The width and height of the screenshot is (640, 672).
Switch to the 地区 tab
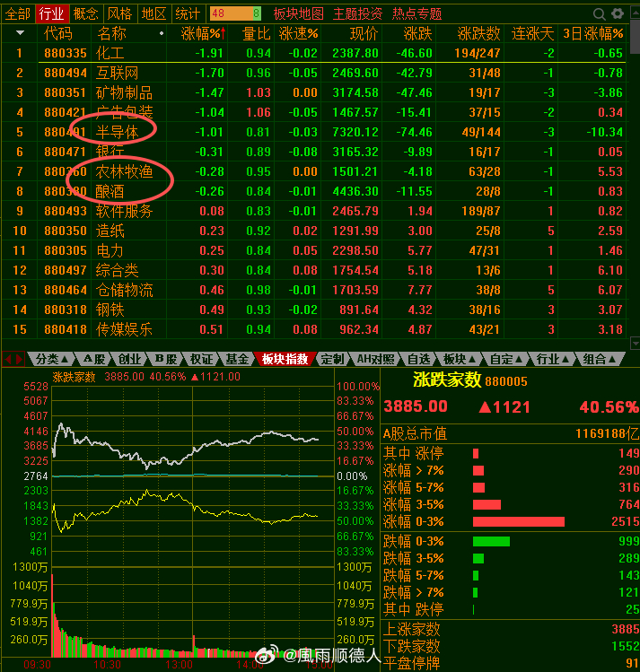[153, 13]
